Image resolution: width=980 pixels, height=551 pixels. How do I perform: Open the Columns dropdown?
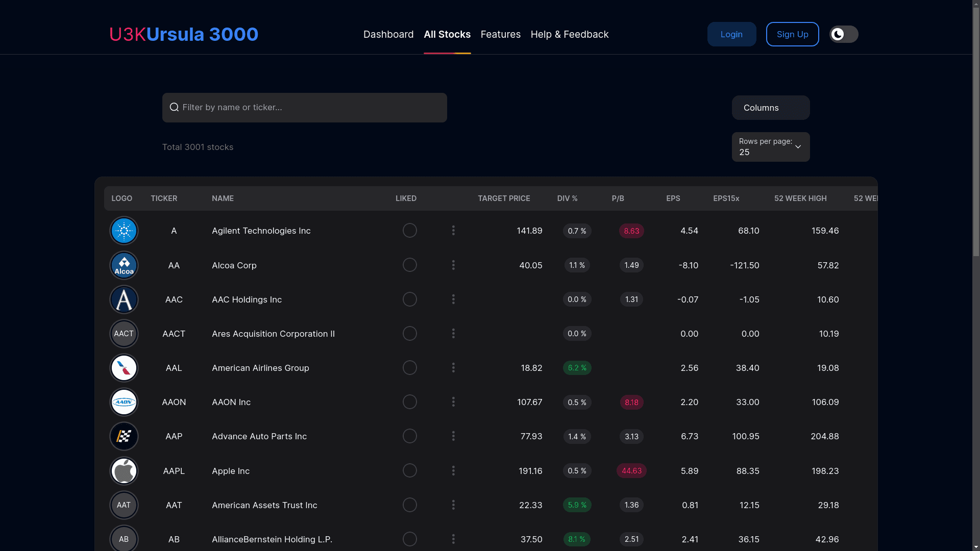tap(771, 108)
